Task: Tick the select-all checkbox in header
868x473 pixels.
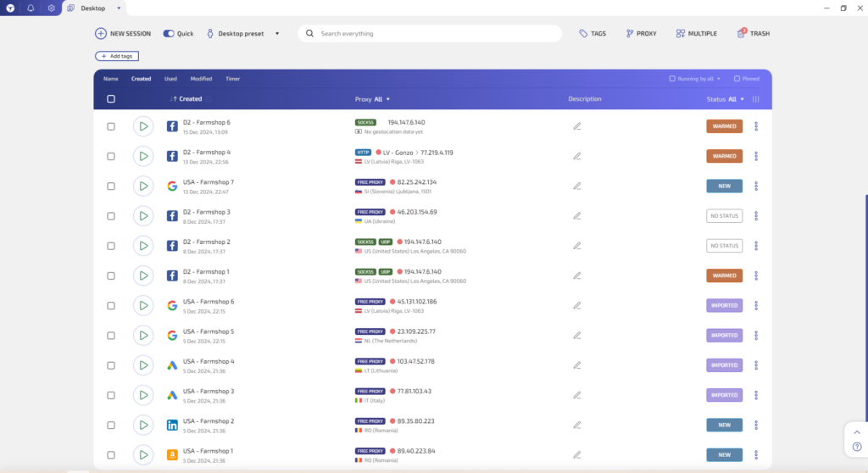Action: pyautogui.click(x=111, y=99)
